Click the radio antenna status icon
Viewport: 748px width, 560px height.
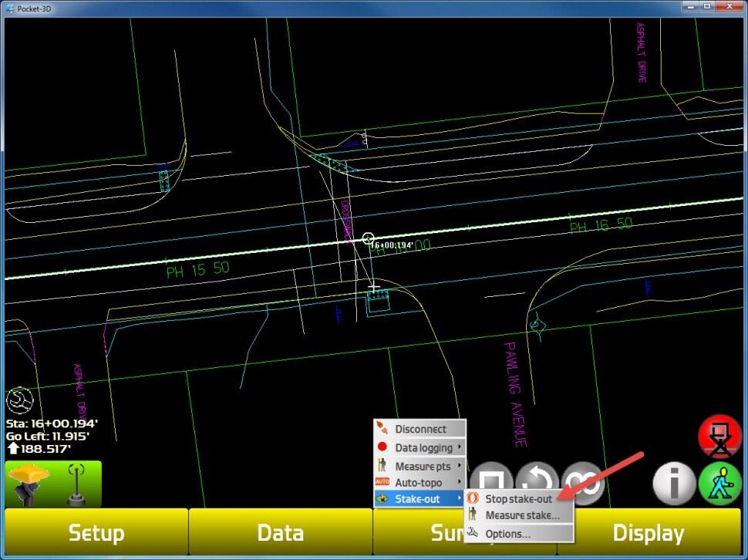[77, 484]
